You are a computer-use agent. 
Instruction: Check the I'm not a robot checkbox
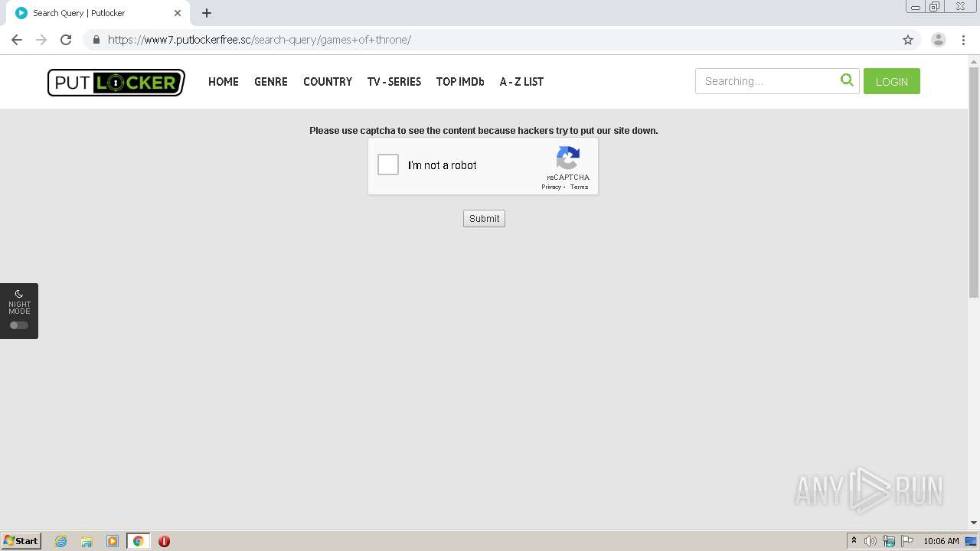click(x=388, y=165)
